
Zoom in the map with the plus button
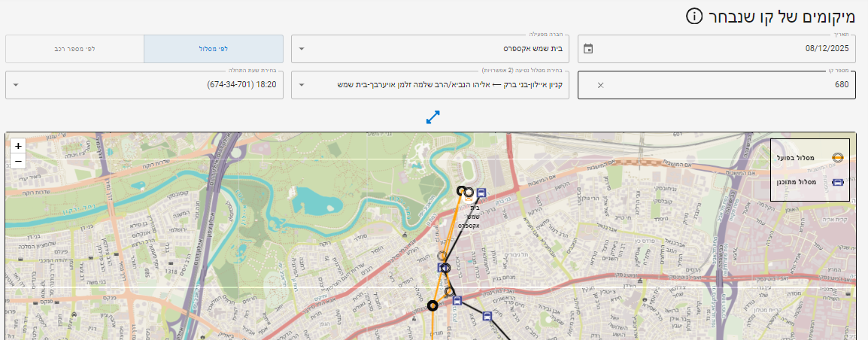point(18,146)
